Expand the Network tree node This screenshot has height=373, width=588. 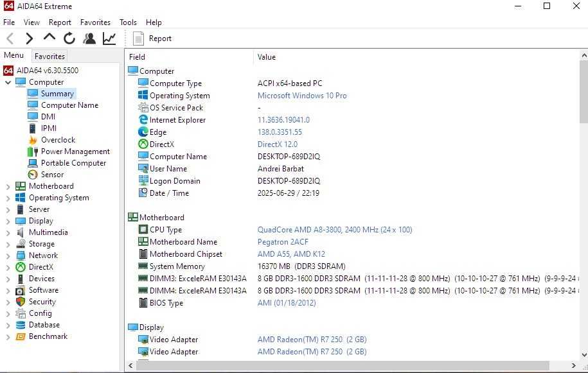[8, 256]
